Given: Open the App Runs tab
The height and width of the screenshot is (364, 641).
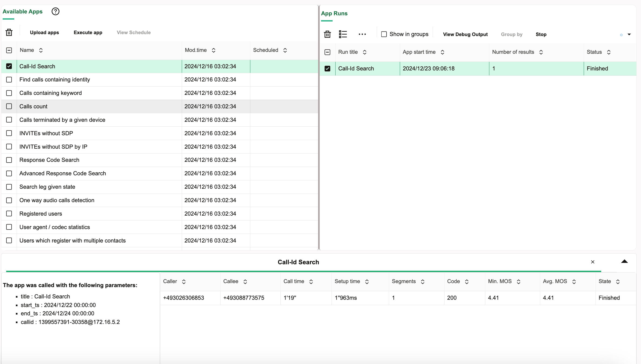Looking at the screenshot, I should pyautogui.click(x=334, y=13).
